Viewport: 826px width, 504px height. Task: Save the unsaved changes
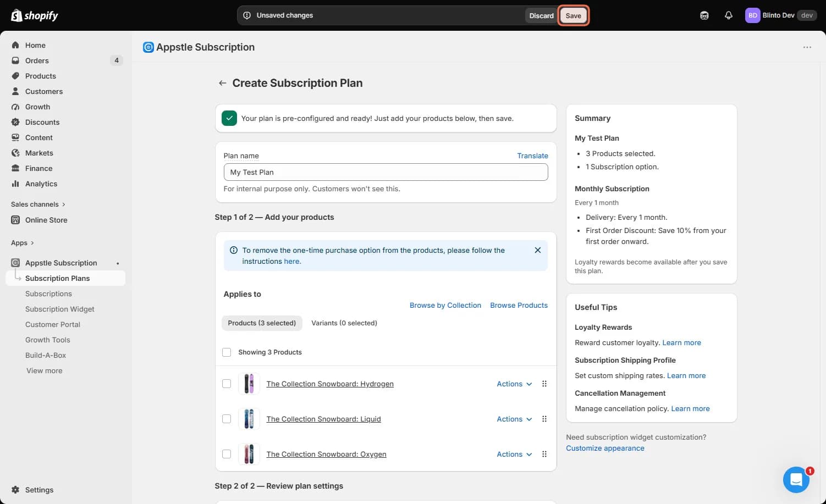pos(573,15)
